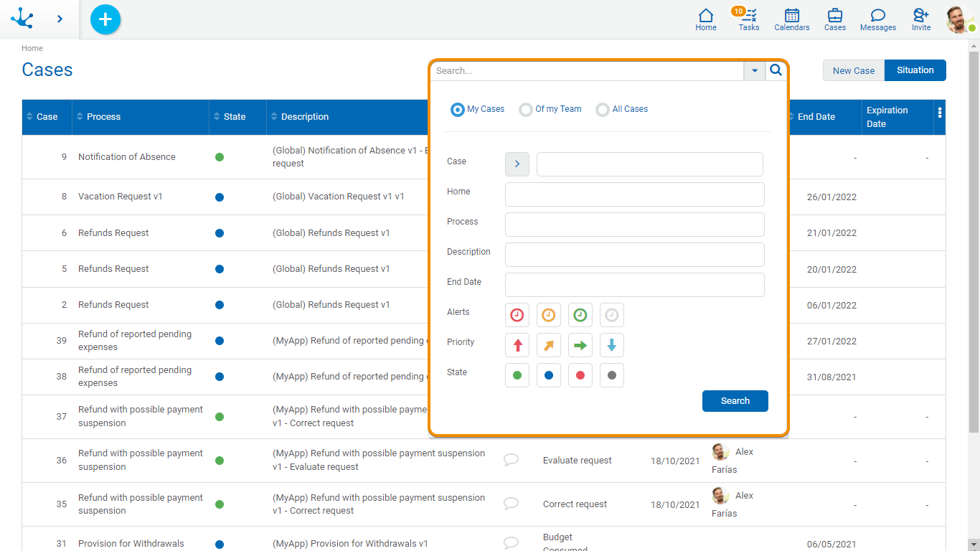Open Messages from the top bar
This screenshot has height=551, width=980.
(877, 19)
